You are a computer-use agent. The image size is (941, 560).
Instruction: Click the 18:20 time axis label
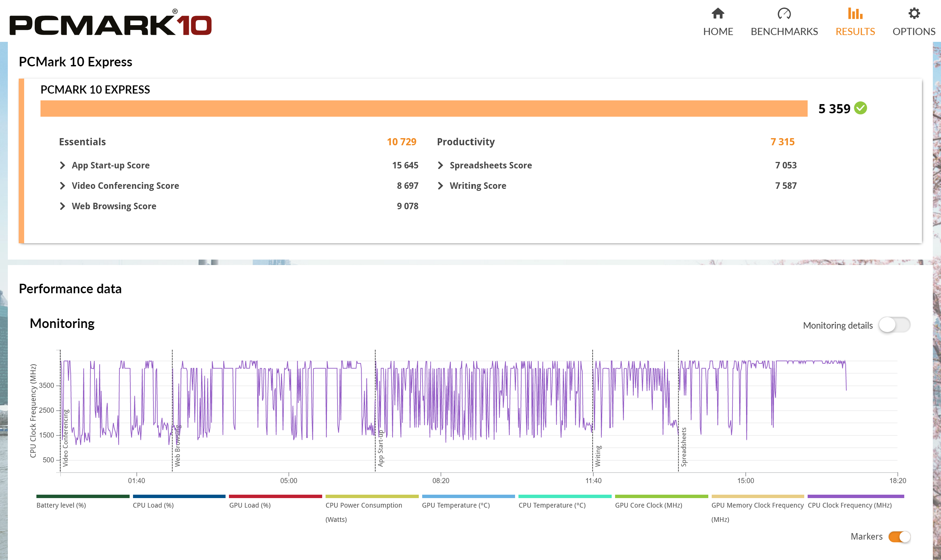click(897, 481)
